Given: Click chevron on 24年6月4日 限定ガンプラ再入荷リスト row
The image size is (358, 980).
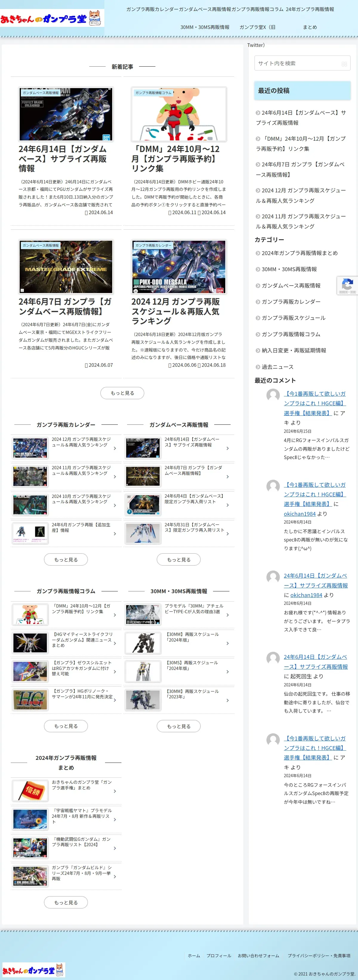Looking at the screenshot, I should (x=228, y=505).
